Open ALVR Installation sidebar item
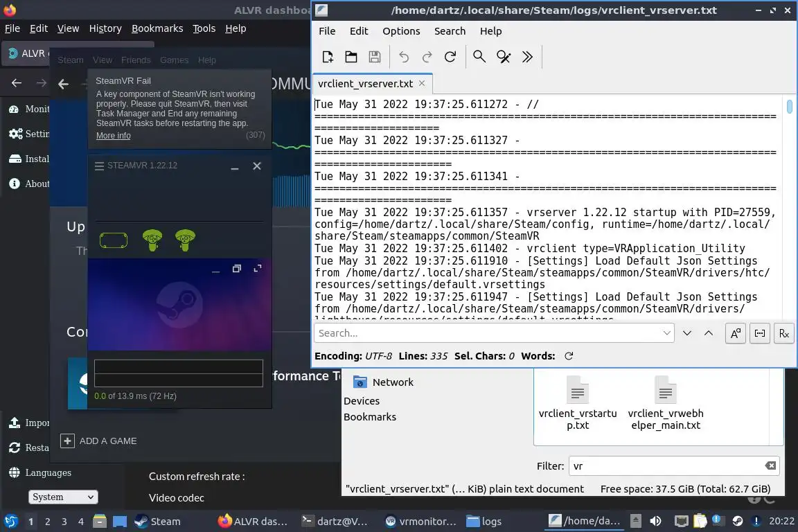 pyautogui.click(x=28, y=159)
